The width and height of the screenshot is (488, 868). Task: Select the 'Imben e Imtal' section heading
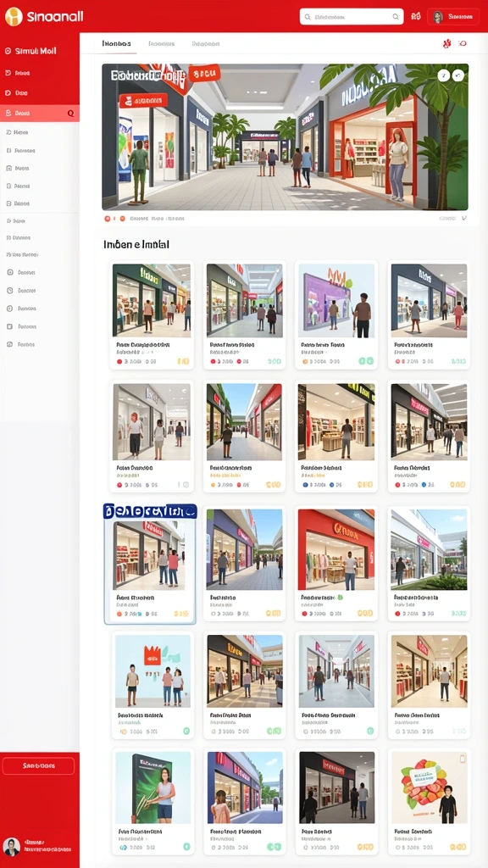136,244
